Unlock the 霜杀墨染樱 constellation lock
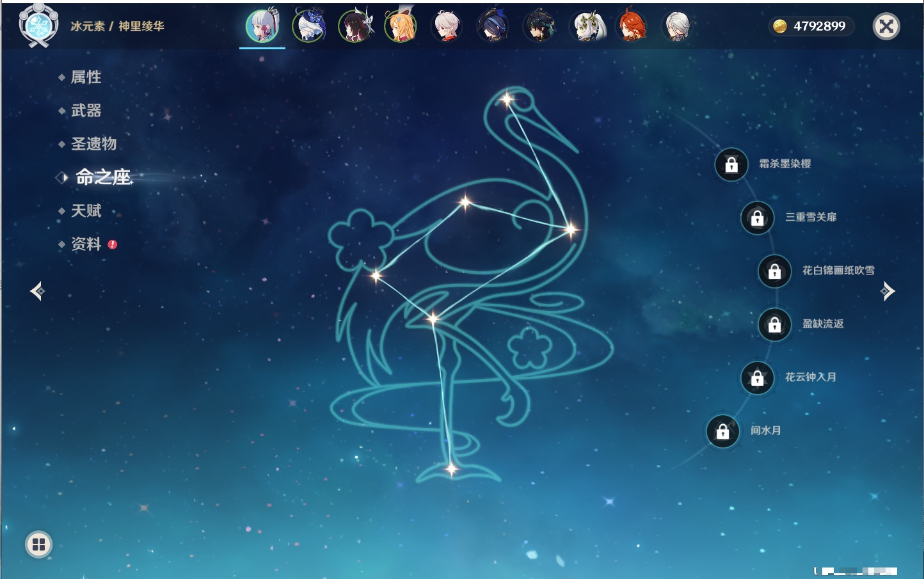 click(x=731, y=165)
